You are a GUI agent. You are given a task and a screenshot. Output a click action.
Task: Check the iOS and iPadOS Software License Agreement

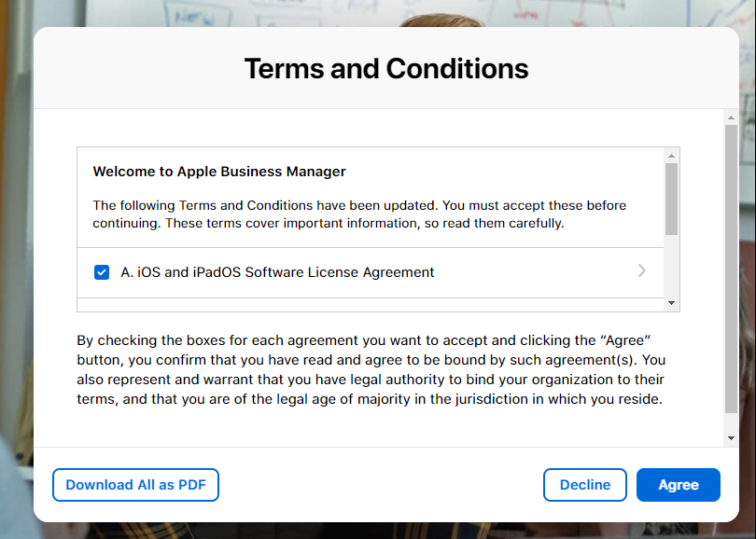[x=101, y=272]
